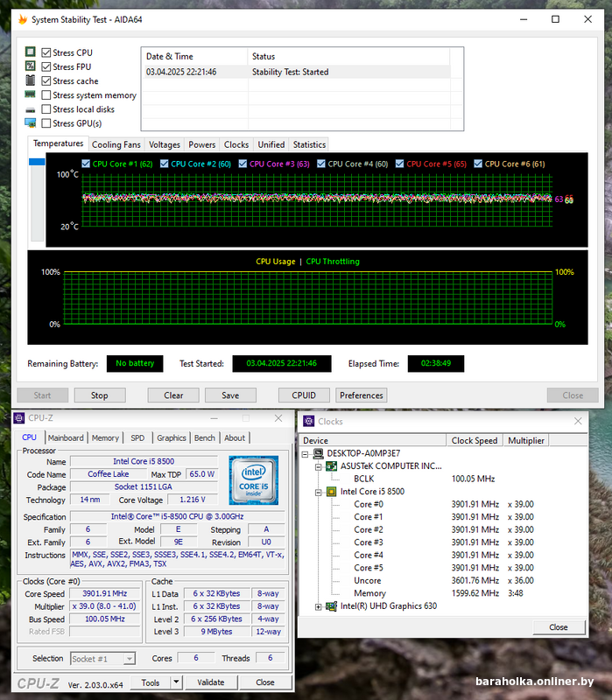Click the Clocks window title icon
The image size is (612, 700).
click(309, 422)
